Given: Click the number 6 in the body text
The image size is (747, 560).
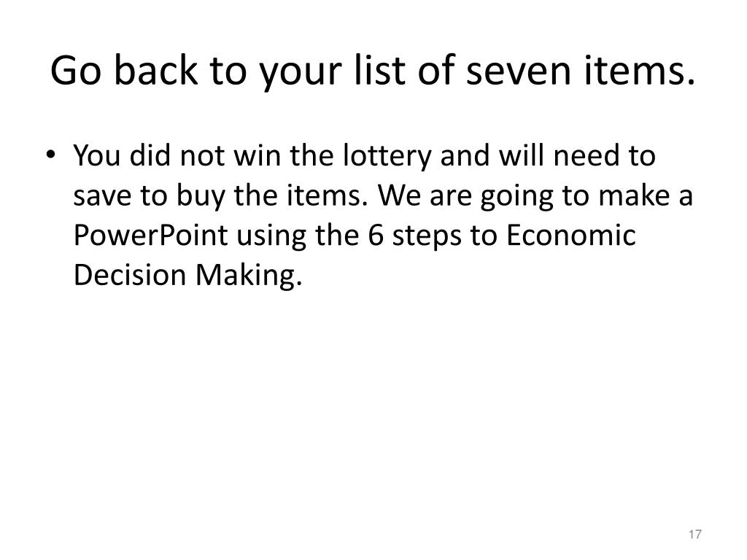Looking at the screenshot, I should tap(376, 236).
